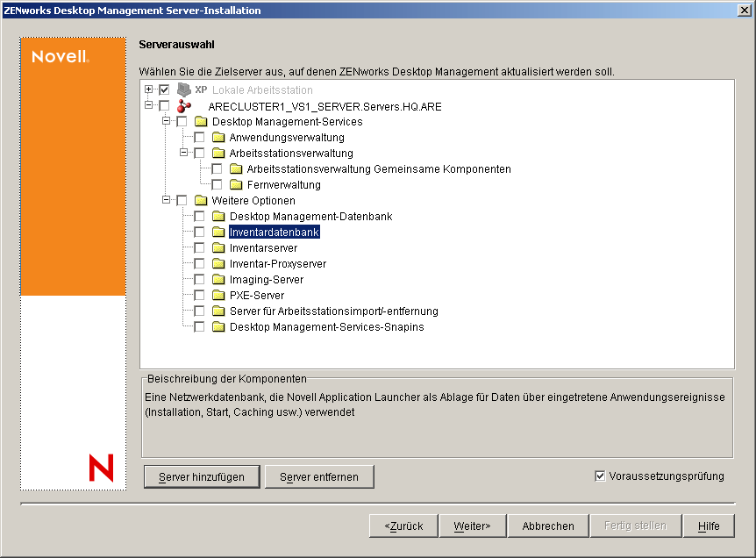Click the Services-Snapins folder icon
The image size is (756, 558).
click(x=218, y=327)
